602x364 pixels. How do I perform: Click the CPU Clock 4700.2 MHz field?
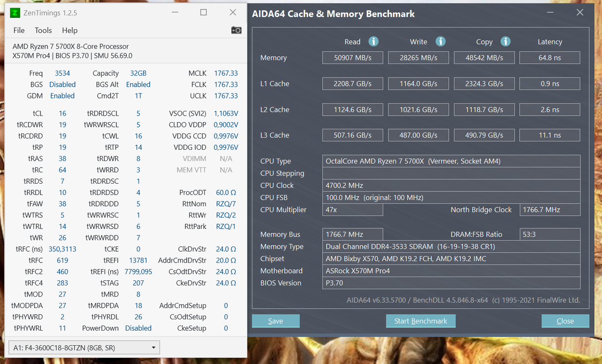pyautogui.click(x=451, y=186)
